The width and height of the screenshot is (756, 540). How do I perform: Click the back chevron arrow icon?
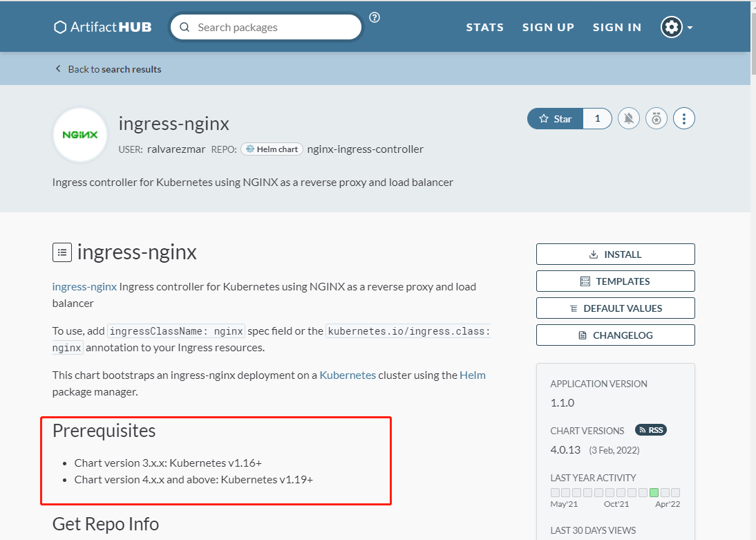[58, 68]
